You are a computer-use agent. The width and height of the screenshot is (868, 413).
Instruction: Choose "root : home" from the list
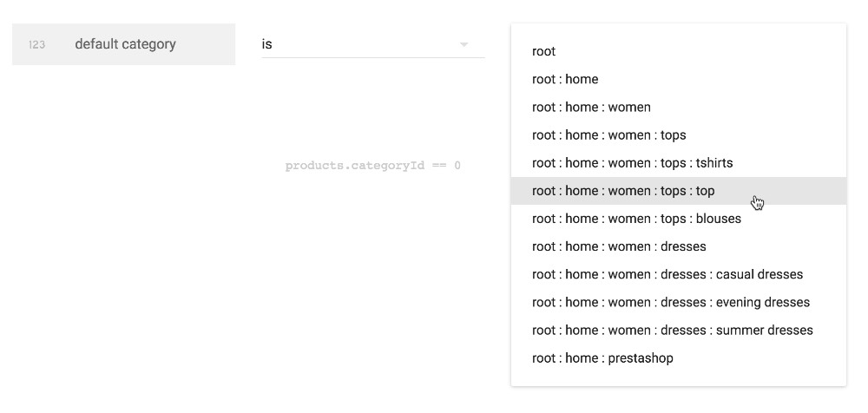pyautogui.click(x=565, y=79)
